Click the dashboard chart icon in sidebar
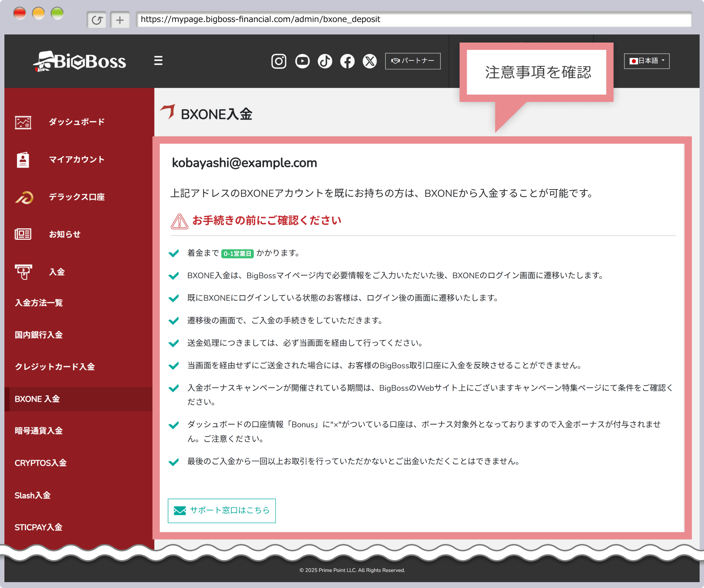 23,122
